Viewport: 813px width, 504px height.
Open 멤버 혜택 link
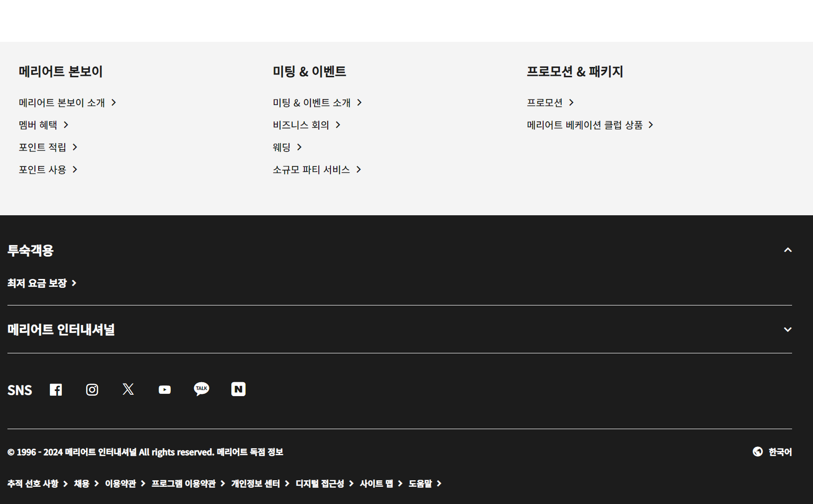coord(44,125)
